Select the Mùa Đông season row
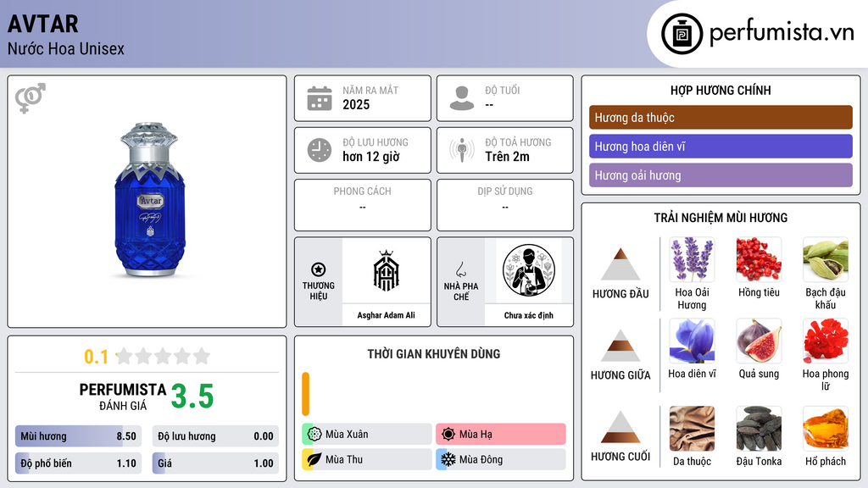868x488 pixels. coord(501,459)
